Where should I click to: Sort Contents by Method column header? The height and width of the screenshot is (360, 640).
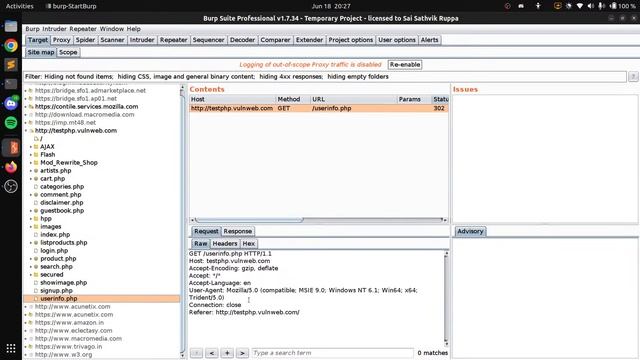click(x=292, y=99)
